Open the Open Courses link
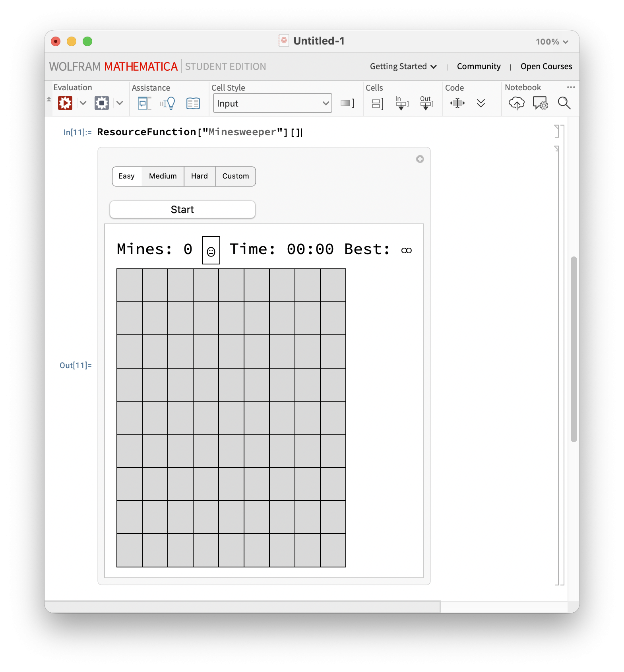 [x=546, y=66]
